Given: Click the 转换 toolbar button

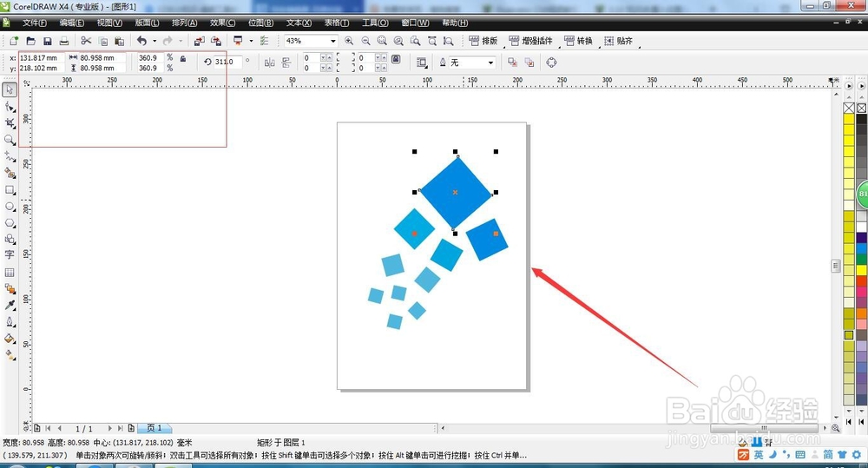Looking at the screenshot, I should tap(578, 41).
